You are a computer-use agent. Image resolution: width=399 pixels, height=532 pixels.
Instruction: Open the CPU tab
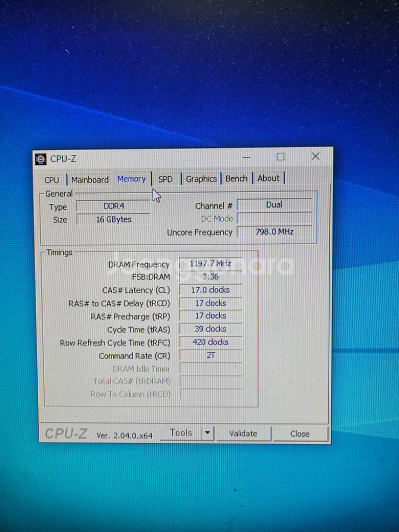52,180
